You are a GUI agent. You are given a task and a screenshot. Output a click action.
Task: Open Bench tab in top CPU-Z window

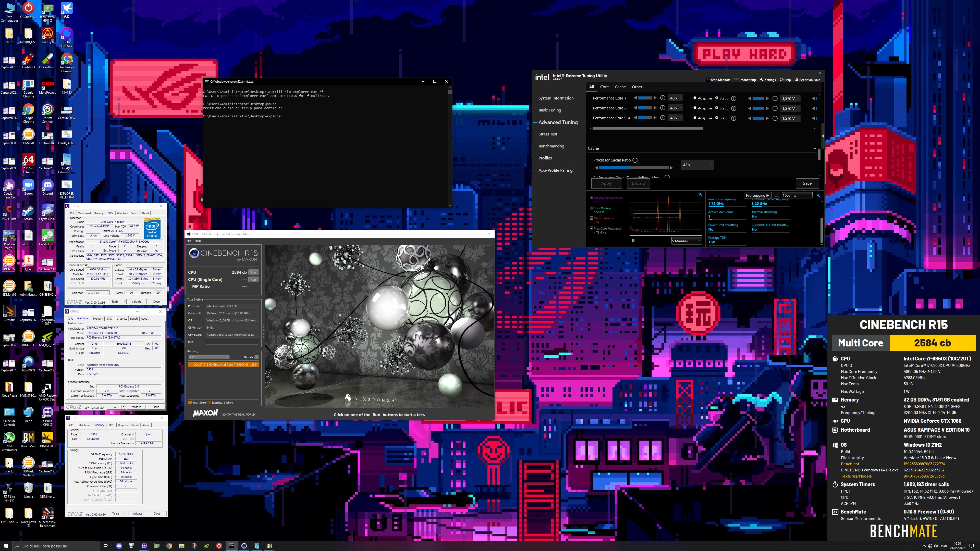134,213
